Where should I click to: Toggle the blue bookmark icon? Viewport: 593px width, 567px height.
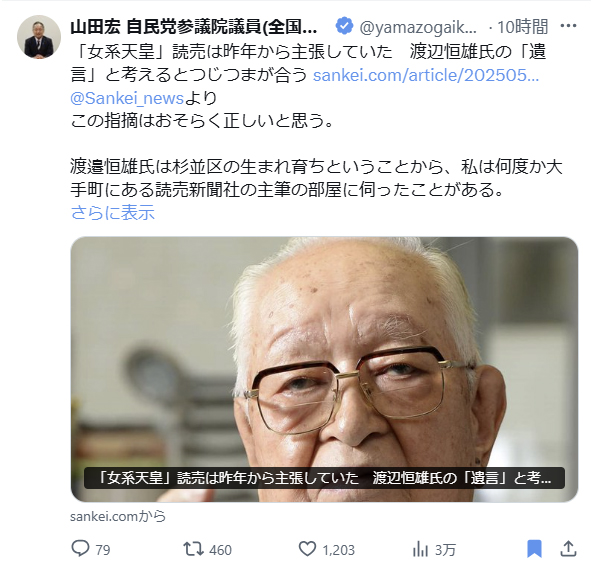click(x=534, y=549)
